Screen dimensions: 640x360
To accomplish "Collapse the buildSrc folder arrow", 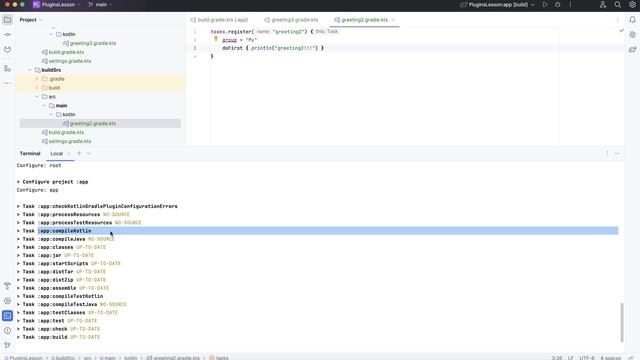I will pyautogui.click(x=30, y=70).
